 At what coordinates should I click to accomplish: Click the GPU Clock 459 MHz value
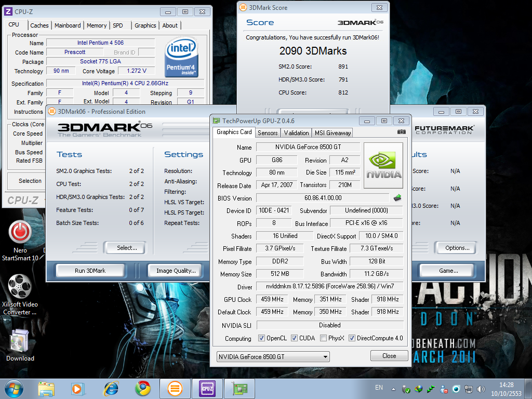[272, 299]
